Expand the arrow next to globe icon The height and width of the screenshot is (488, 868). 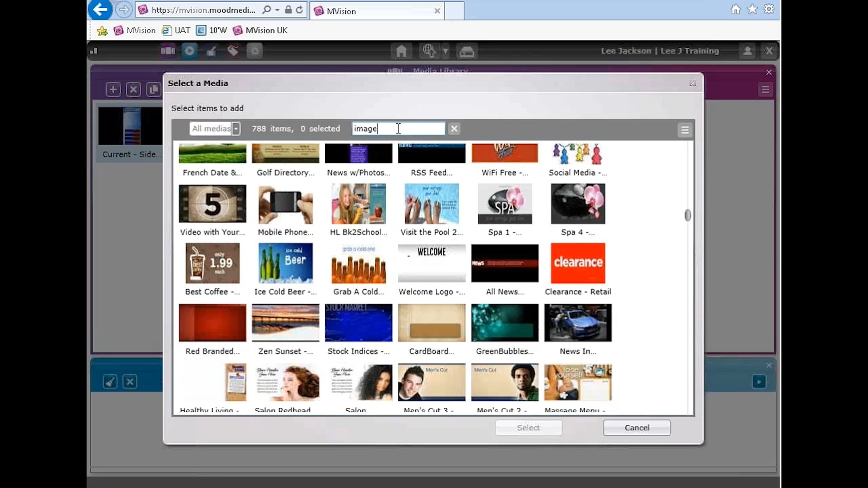446,51
